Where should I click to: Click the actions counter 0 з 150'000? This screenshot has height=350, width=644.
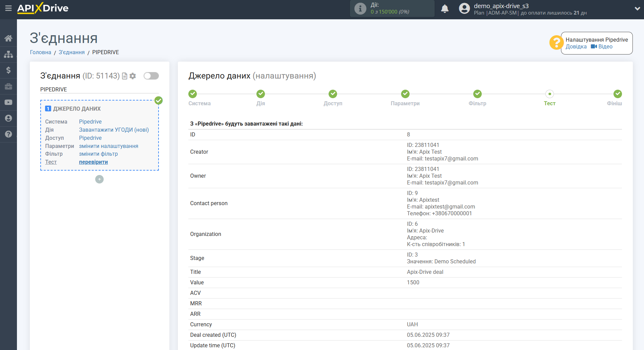point(390,12)
